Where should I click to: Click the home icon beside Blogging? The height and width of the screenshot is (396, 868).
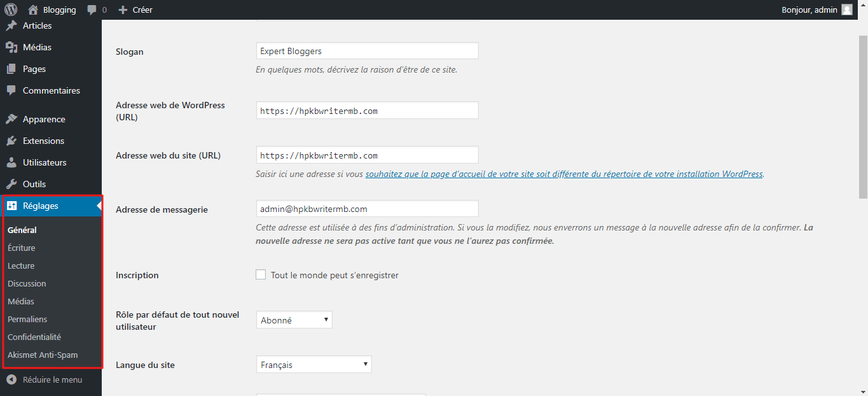pyautogui.click(x=33, y=10)
